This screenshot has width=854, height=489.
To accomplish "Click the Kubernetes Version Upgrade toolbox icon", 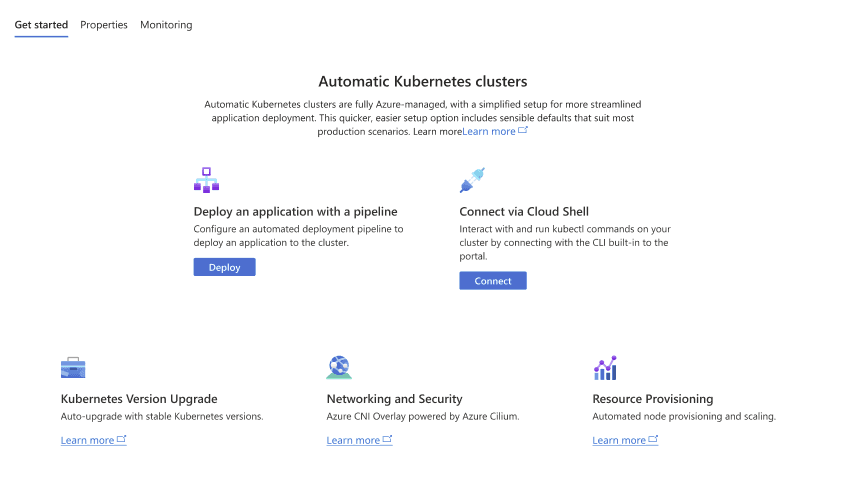I will point(74,368).
